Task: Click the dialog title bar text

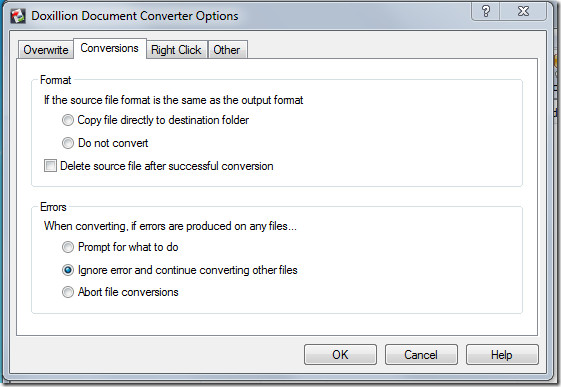Action: point(135,16)
